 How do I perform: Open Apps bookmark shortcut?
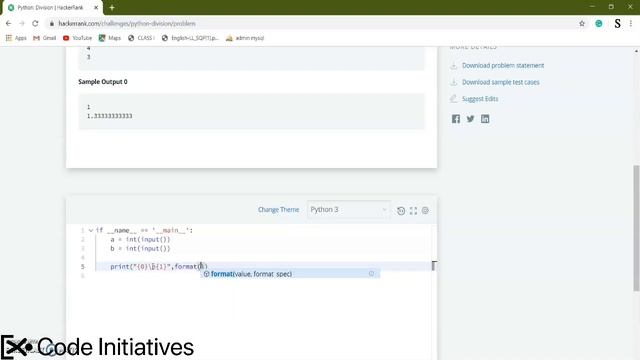(x=16, y=38)
